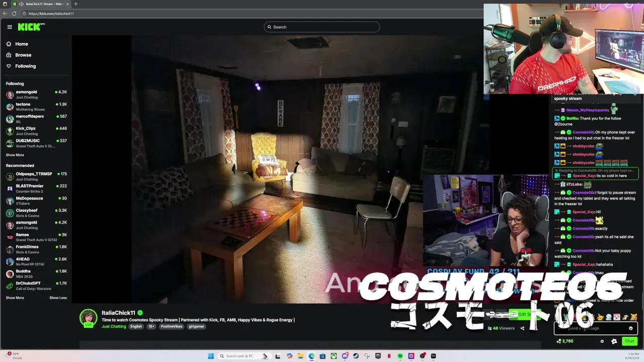Open a new browser tab
Viewport: 644px width, 362px height.
(x=76, y=4)
